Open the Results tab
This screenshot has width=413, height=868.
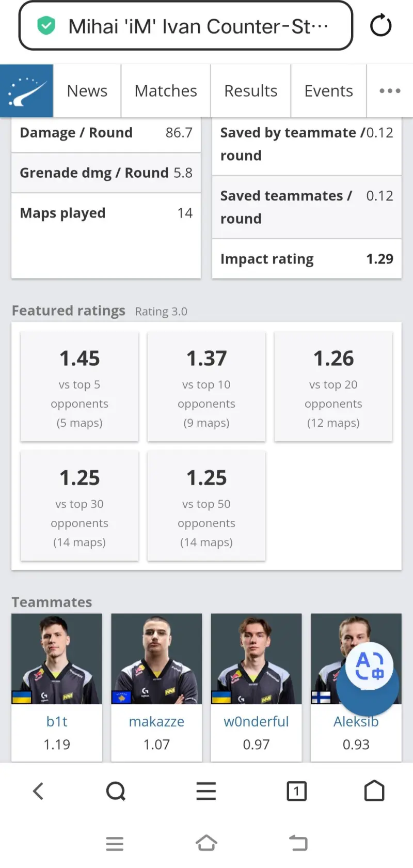(x=250, y=91)
